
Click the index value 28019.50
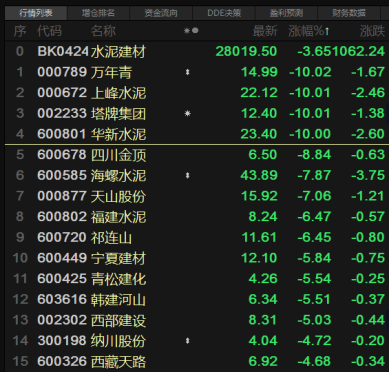point(246,52)
